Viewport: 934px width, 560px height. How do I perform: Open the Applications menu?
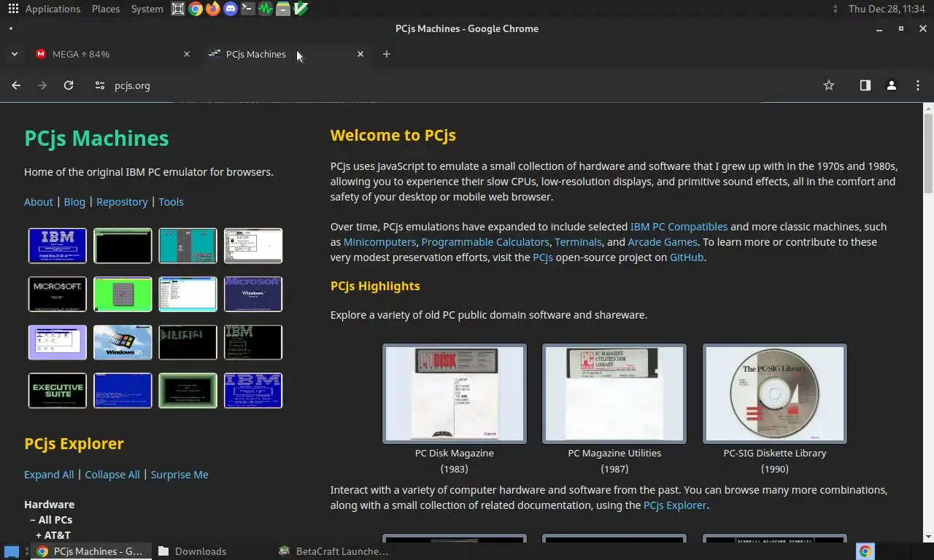[53, 9]
